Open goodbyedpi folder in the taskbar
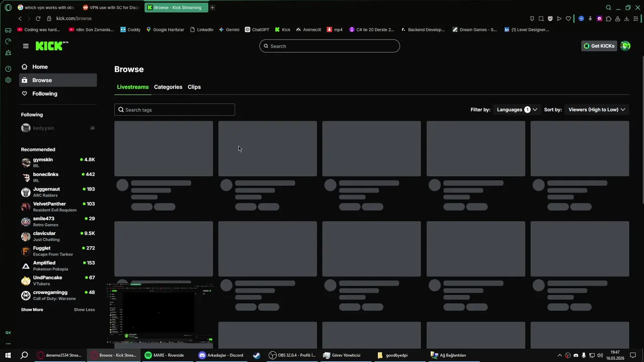The width and height of the screenshot is (644, 362). click(x=400, y=355)
